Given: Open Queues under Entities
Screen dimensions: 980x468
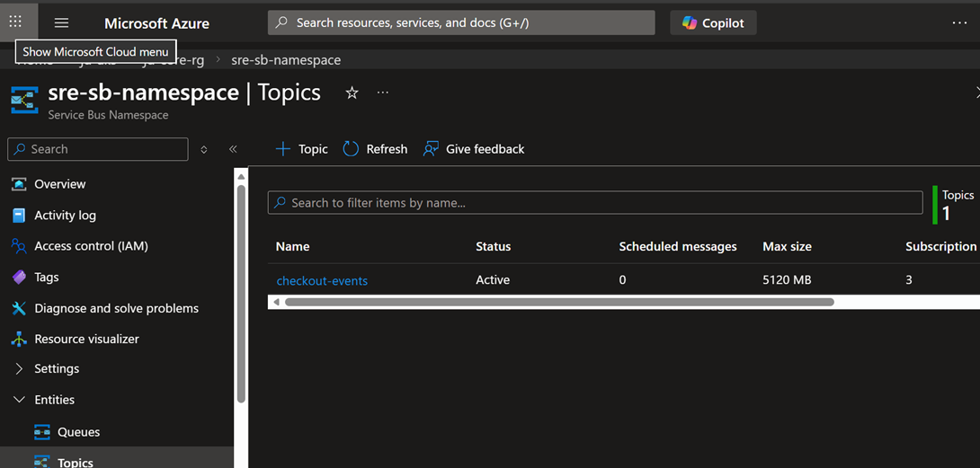Looking at the screenshot, I should [x=79, y=432].
